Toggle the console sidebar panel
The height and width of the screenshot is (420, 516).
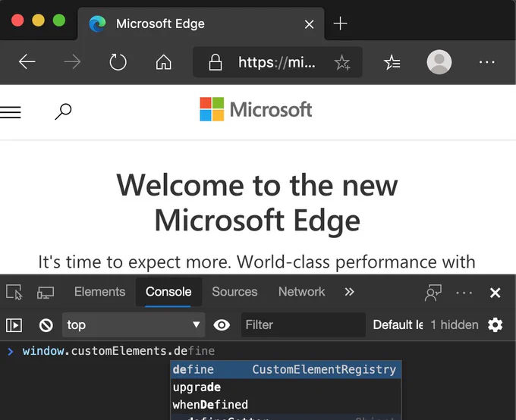[x=14, y=325]
